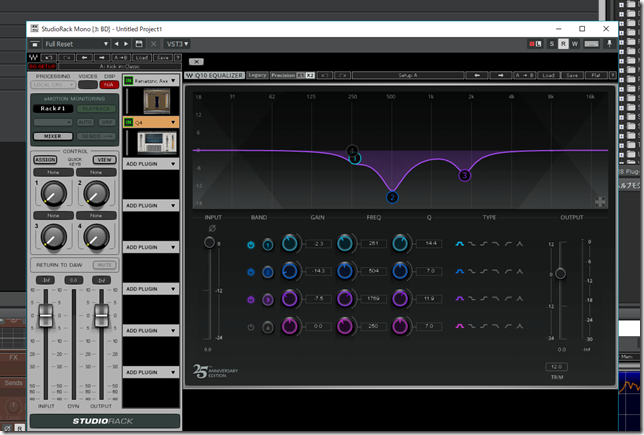
Task: Toggle the IN bypass for Q4 slot
Action: click(x=128, y=122)
